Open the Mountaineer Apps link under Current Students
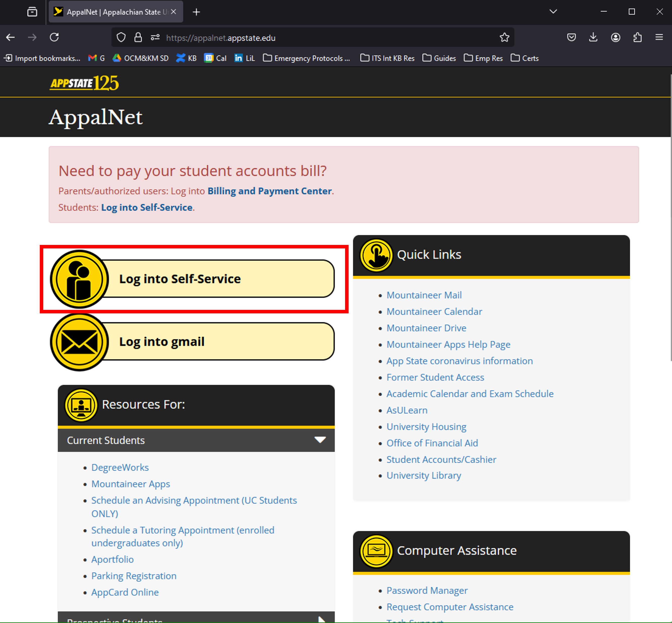This screenshot has height=623, width=672. (x=131, y=484)
